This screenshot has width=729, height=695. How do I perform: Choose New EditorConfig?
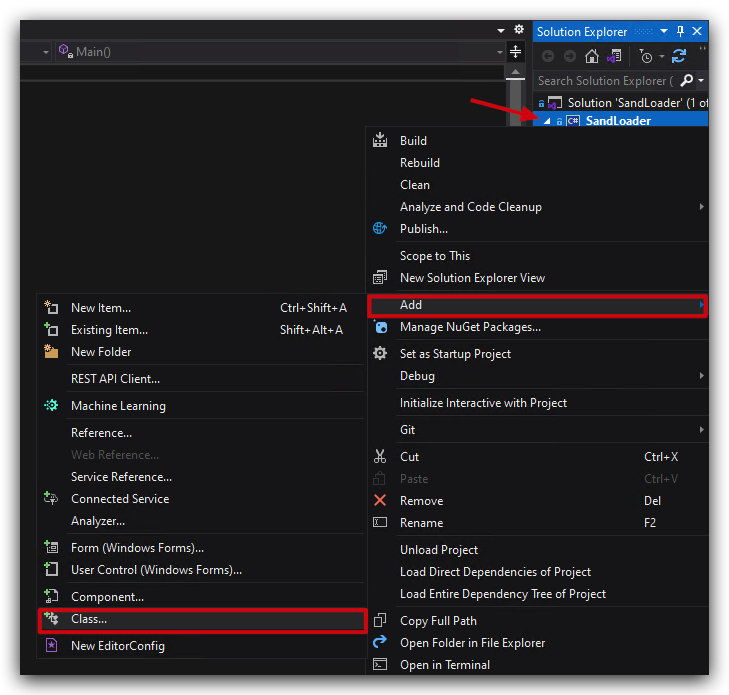coord(202,646)
